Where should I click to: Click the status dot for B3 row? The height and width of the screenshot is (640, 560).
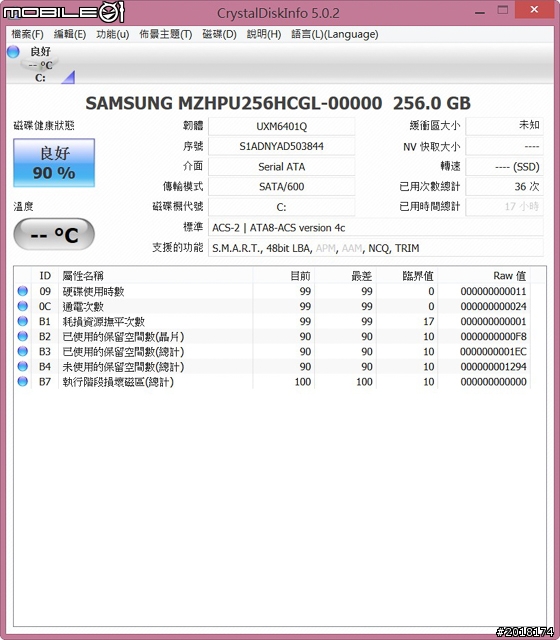pyautogui.click(x=22, y=351)
